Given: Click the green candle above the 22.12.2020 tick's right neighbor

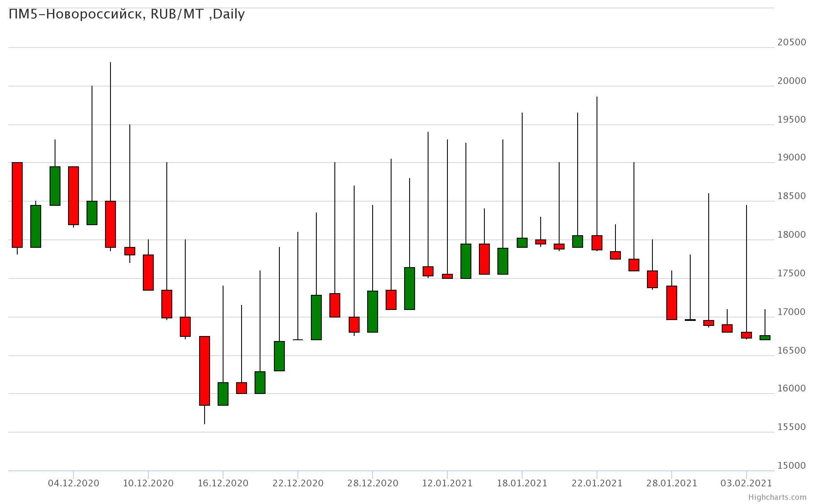Looking at the screenshot, I should [316, 318].
